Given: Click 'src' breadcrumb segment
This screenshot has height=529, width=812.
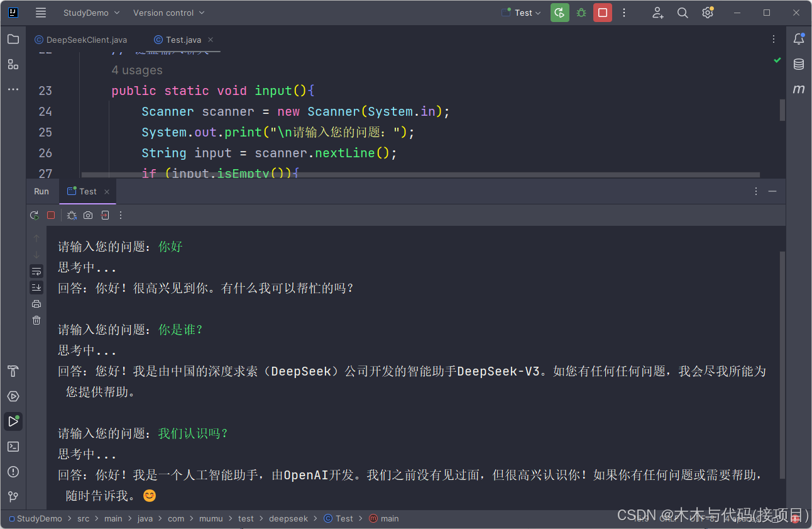Looking at the screenshot, I should (x=84, y=519).
